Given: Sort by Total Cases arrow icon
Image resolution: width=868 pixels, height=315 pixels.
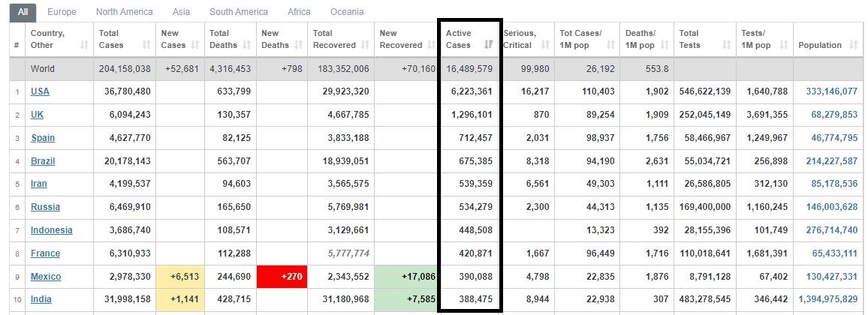Looking at the screenshot, I should tap(146, 45).
